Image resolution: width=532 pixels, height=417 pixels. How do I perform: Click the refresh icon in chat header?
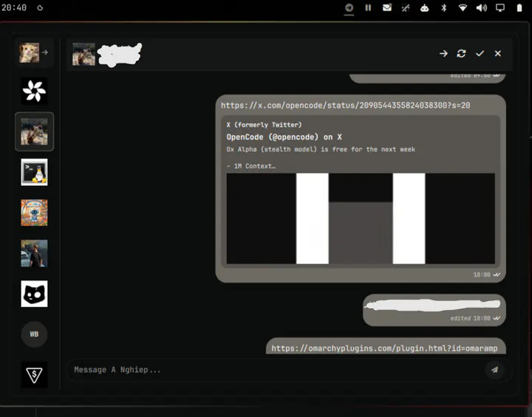461,54
